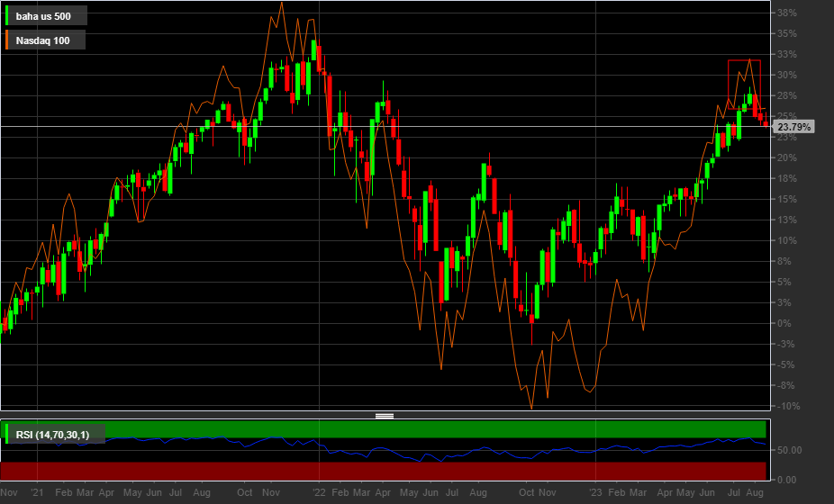Click the 35% axis label
The width and height of the screenshot is (834, 504).
point(787,33)
